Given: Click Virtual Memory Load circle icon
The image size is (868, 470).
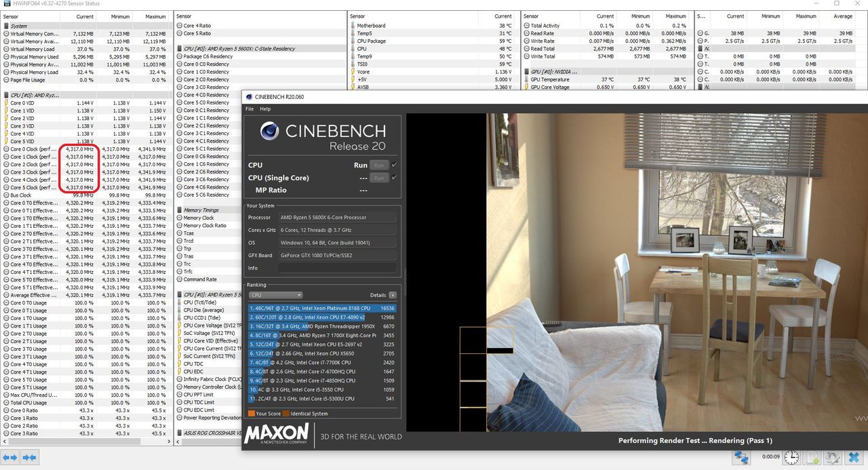Looking at the screenshot, I should point(6,49).
